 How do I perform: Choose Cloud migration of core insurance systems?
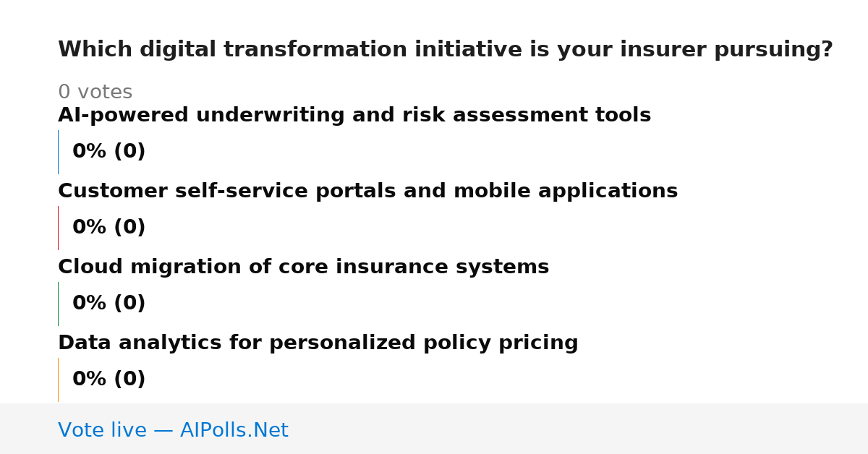(x=303, y=267)
